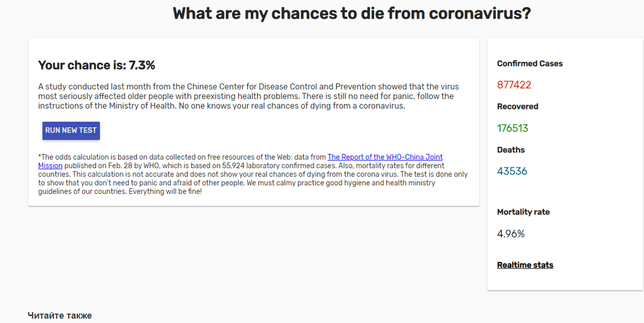Screen dimensions: 644x323
Task: Click the Recovered label
Action: click(x=518, y=106)
